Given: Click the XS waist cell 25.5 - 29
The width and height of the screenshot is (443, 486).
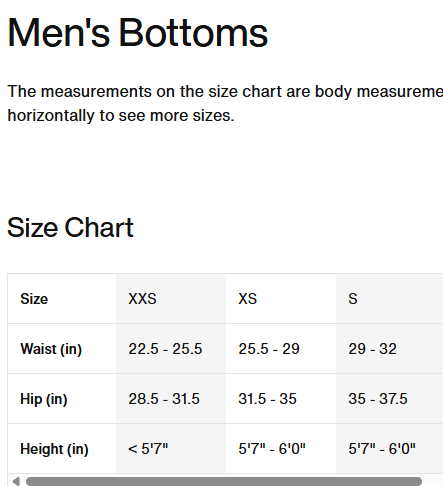Looking at the screenshot, I should pos(281,349).
